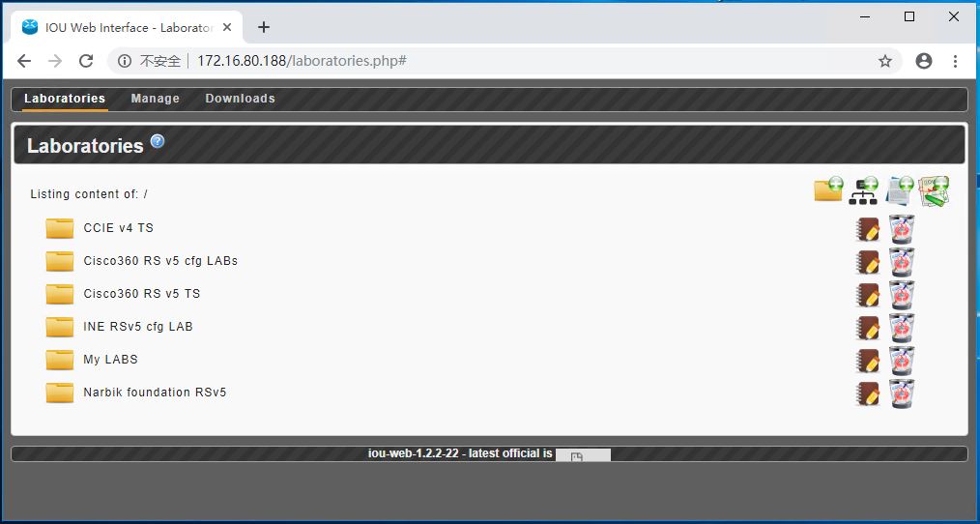This screenshot has height=524, width=980.
Task: Close the IOU Web Interface tab
Action: [227, 27]
